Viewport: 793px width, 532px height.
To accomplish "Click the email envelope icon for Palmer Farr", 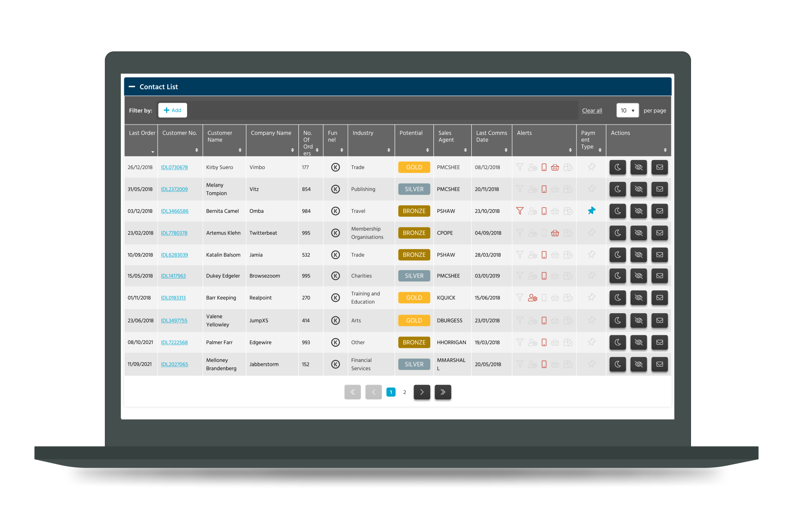I will coord(659,342).
